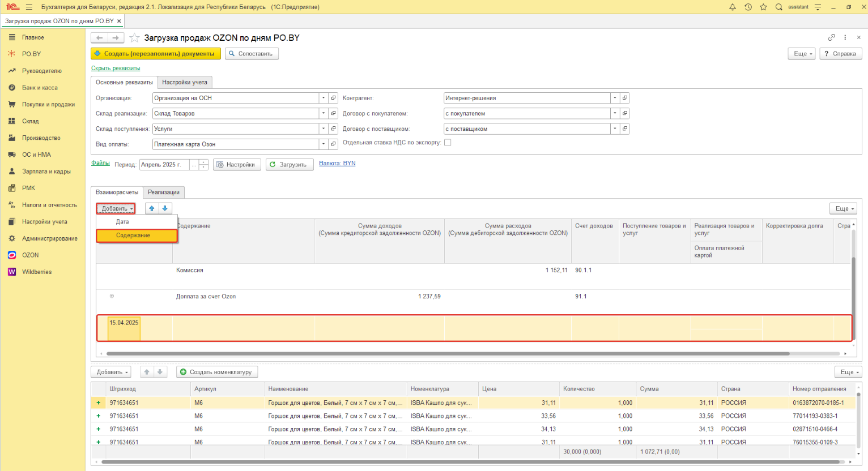This screenshot has width=868, height=471.
Task: Click Создать (перезаполнить) документы button
Action: click(x=156, y=54)
